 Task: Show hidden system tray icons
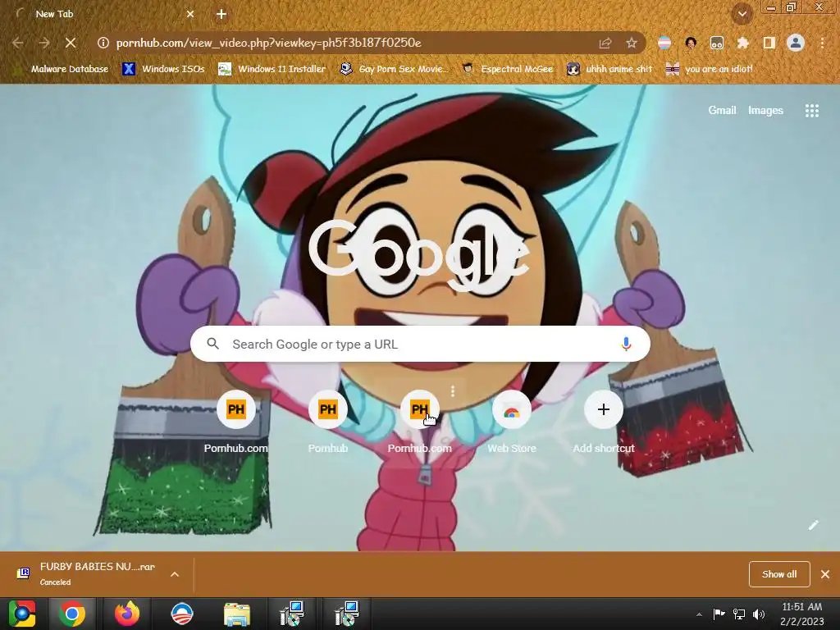[699, 614]
